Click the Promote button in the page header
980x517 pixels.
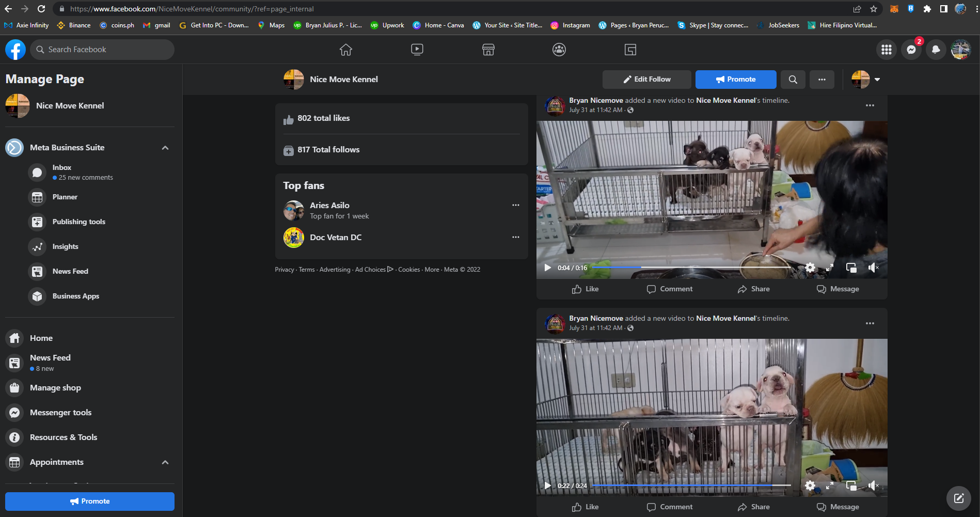coord(736,80)
